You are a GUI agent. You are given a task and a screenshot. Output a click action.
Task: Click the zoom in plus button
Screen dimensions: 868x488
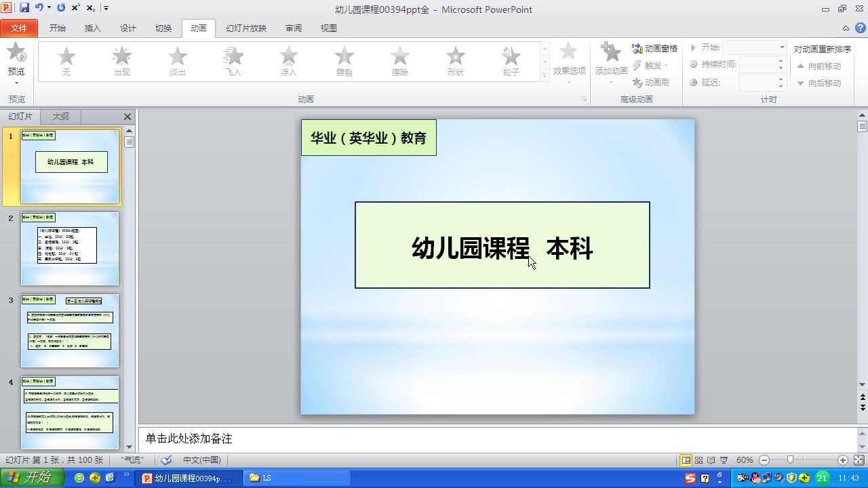point(843,460)
